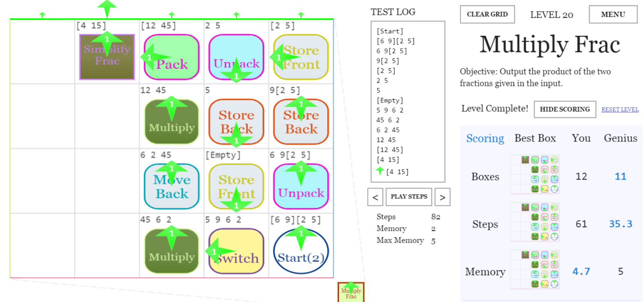Play the test steps
The width and height of the screenshot is (644, 302).
pyautogui.click(x=409, y=197)
